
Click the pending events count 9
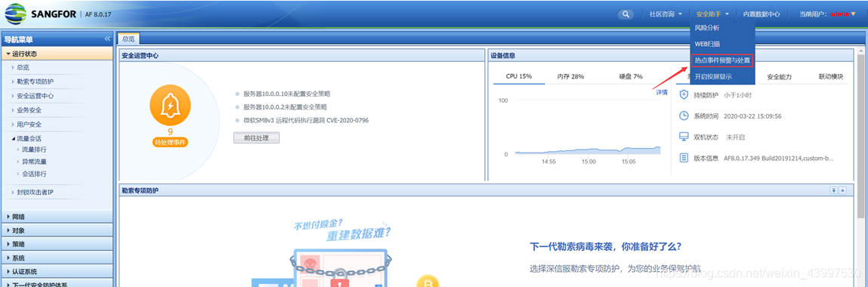[170, 131]
